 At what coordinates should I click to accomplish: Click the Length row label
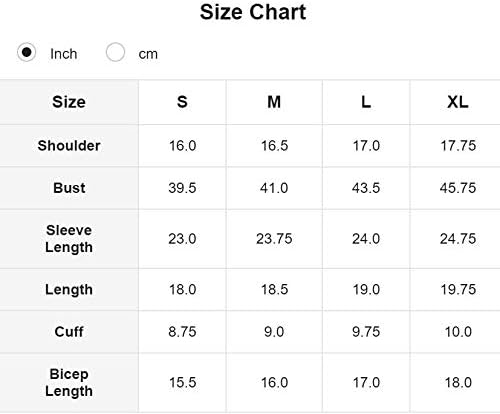tap(69, 290)
